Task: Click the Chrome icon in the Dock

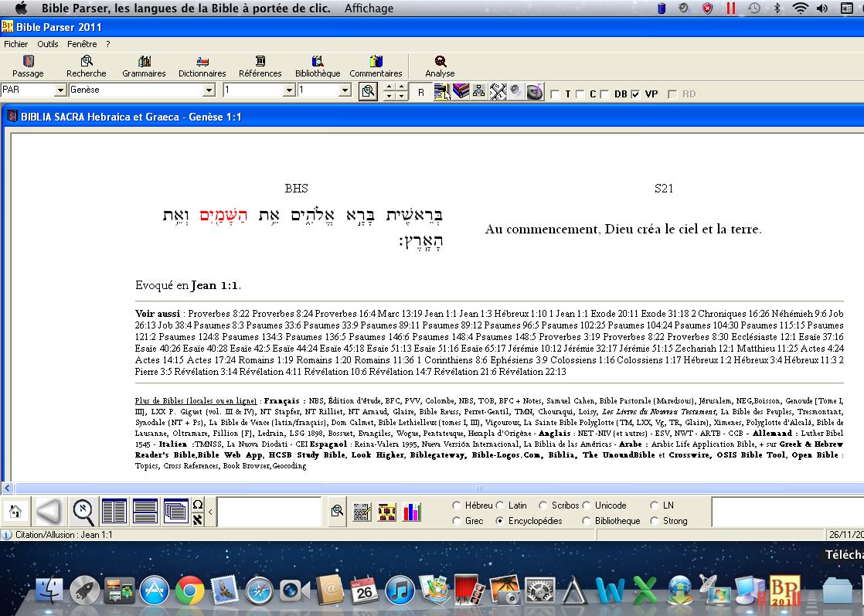Action: click(x=189, y=591)
